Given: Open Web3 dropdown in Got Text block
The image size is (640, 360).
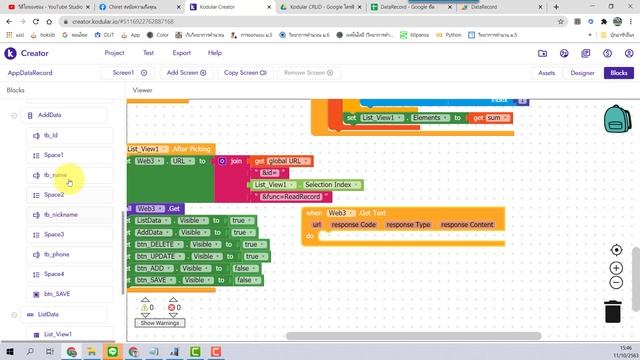Looking at the screenshot, I should pos(351,213).
